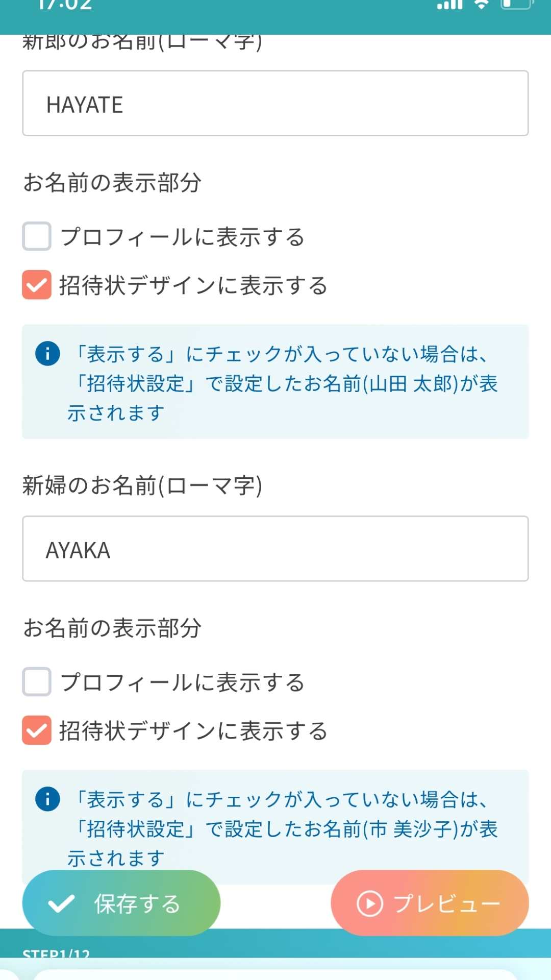Tap the STEP1/12 progress indicator bar
This screenshot has width=551, height=980.
(275, 950)
